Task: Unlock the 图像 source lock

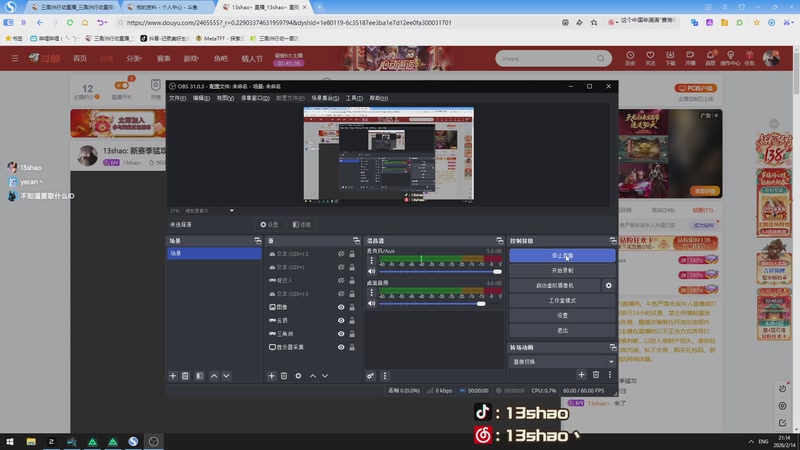Action: coord(352,307)
